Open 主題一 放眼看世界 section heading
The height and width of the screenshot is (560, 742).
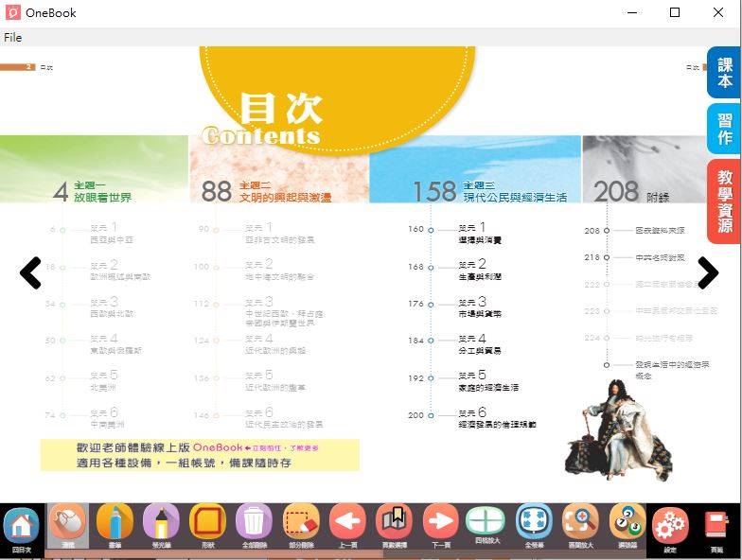(x=93, y=191)
